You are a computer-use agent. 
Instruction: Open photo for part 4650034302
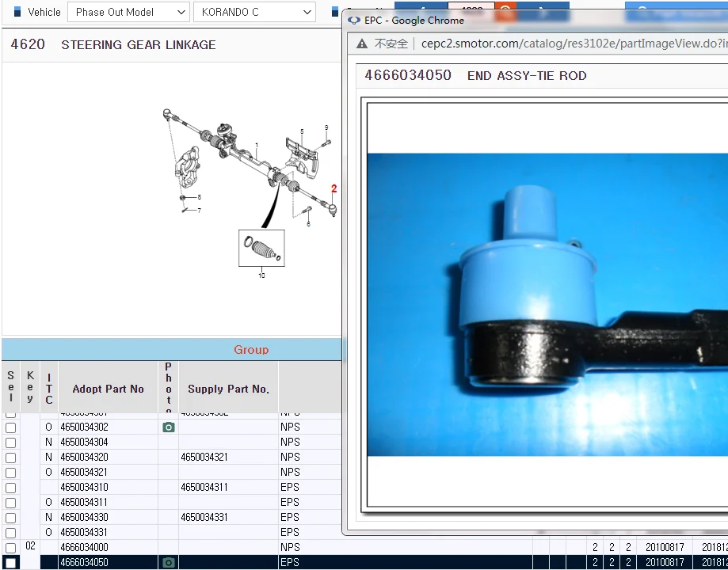coord(169,427)
